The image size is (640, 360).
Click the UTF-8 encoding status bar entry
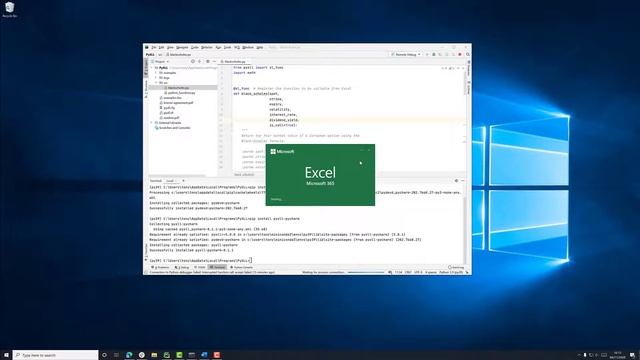point(418,272)
